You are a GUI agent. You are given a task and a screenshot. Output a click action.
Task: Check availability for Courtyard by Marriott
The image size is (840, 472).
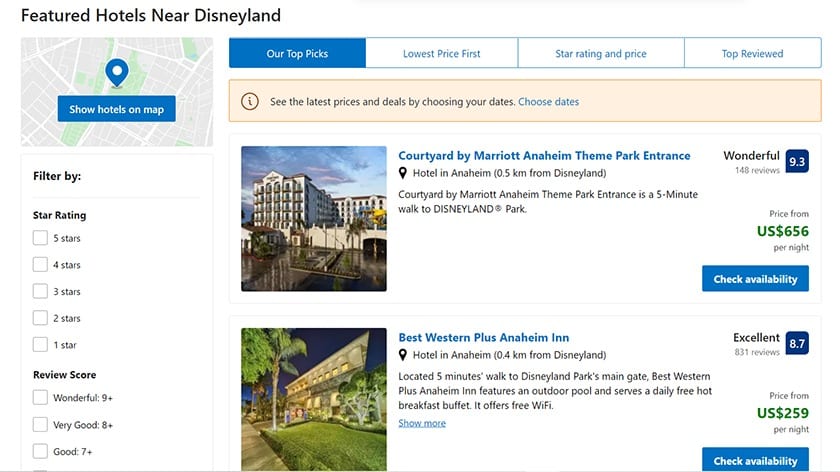tap(755, 279)
